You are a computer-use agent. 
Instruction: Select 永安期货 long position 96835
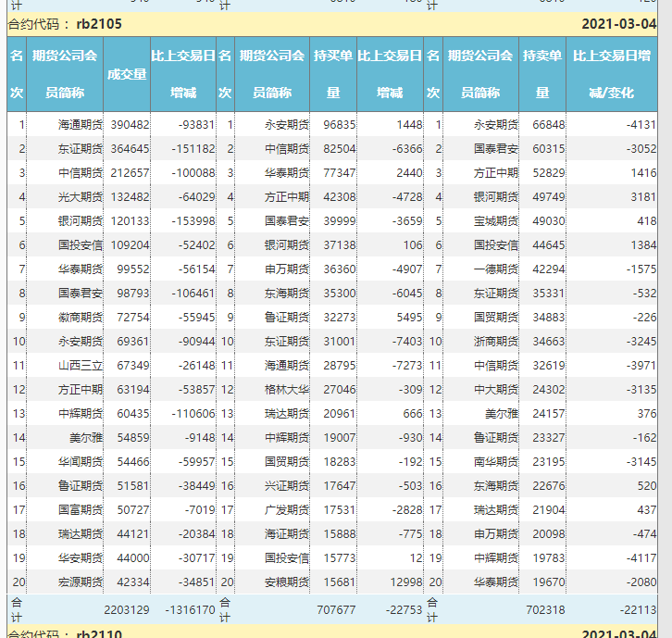pos(340,125)
